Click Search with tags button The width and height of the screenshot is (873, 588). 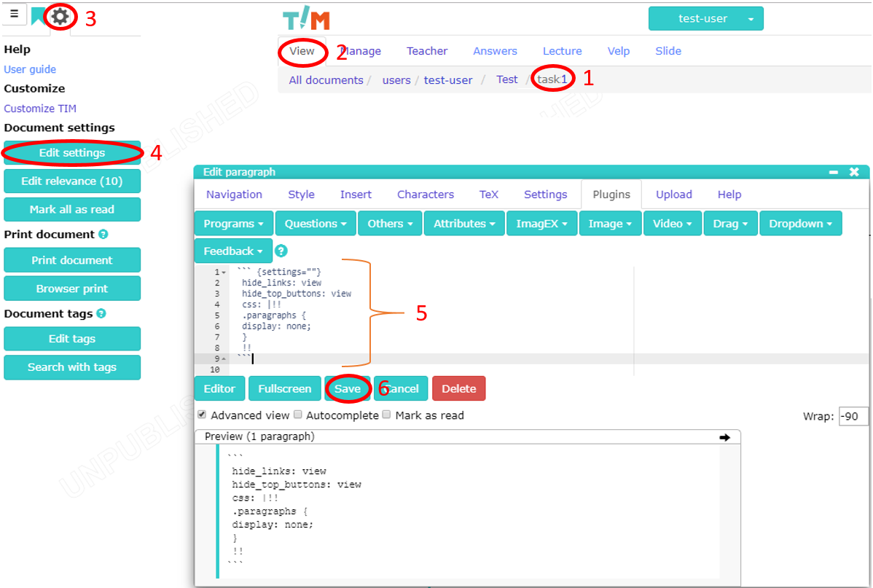click(x=72, y=367)
